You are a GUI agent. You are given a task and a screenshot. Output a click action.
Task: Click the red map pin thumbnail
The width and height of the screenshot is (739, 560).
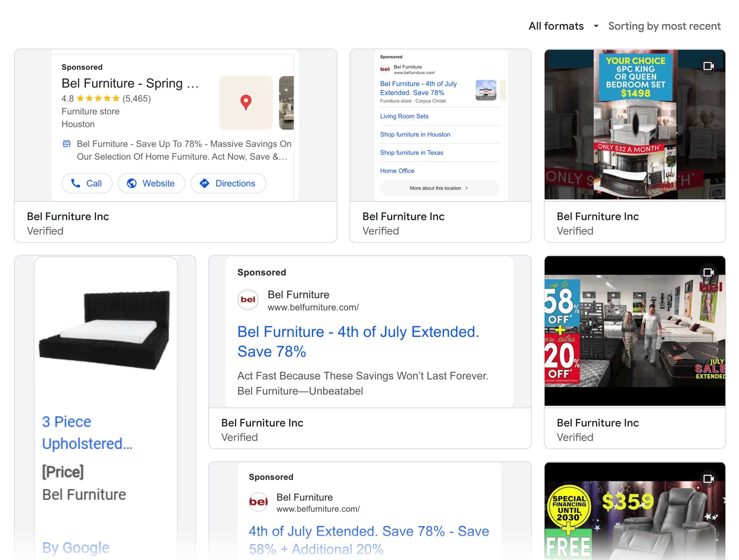246,103
